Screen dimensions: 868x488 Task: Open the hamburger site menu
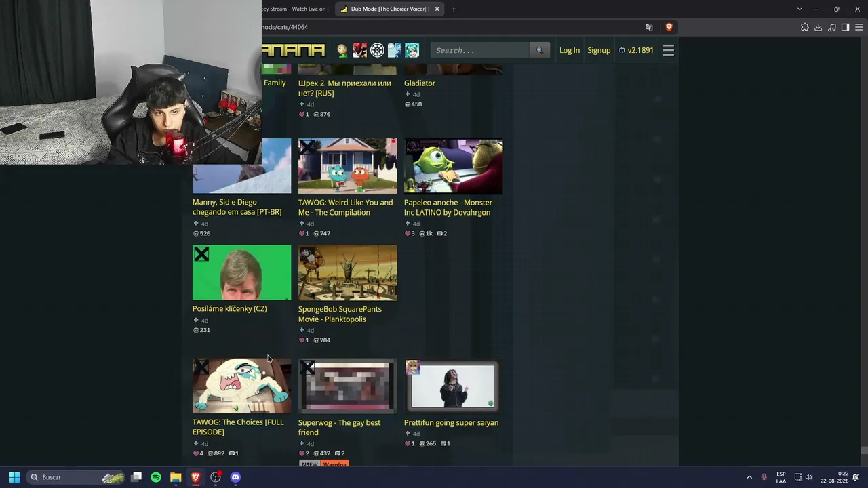click(x=668, y=50)
